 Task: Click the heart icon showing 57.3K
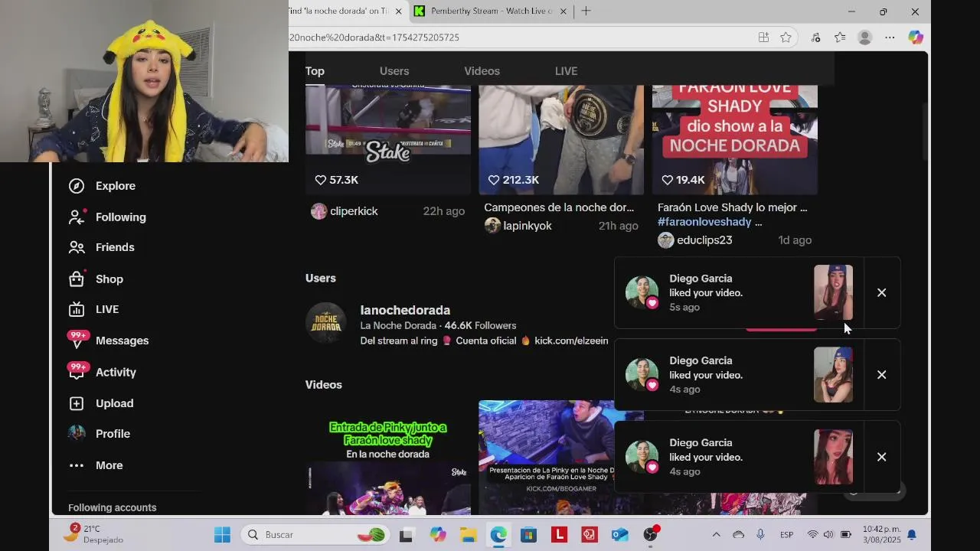coord(321,180)
